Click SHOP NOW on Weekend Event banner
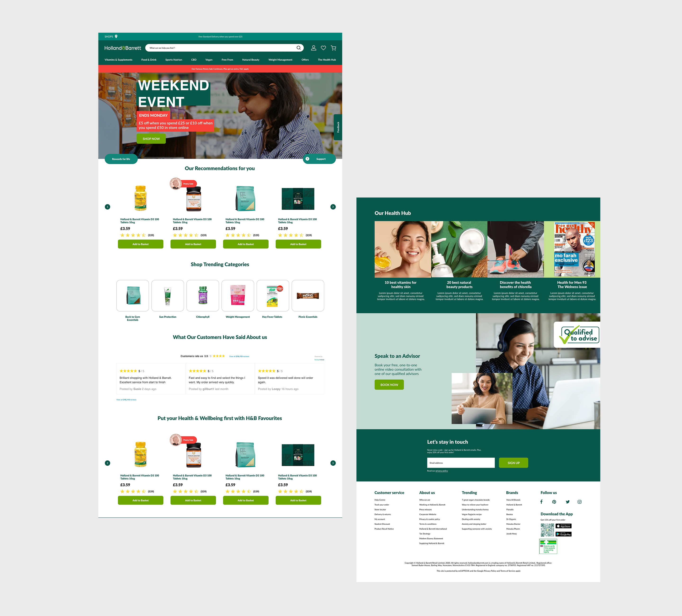 pyautogui.click(x=150, y=139)
